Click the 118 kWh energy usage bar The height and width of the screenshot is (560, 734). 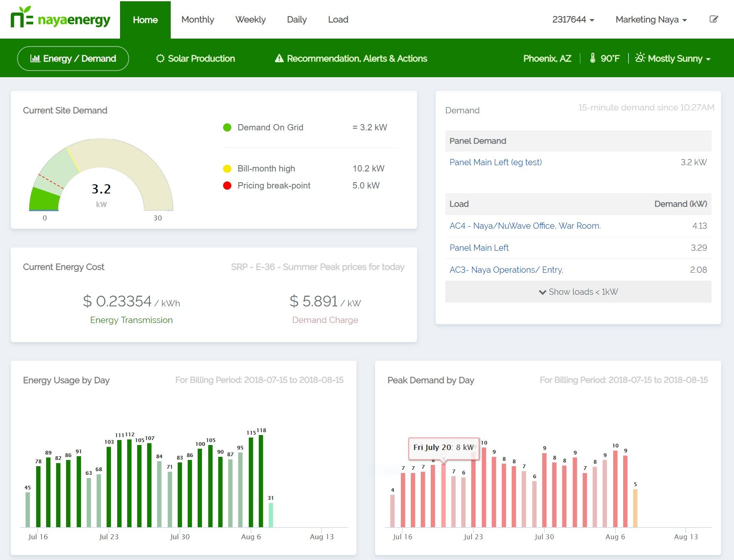tap(261, 481)
